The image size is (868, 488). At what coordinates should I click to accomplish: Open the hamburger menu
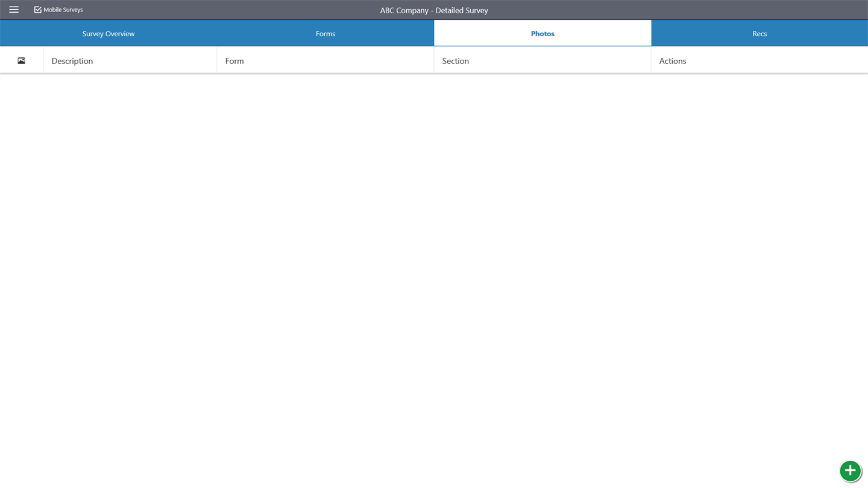[14, 10]
